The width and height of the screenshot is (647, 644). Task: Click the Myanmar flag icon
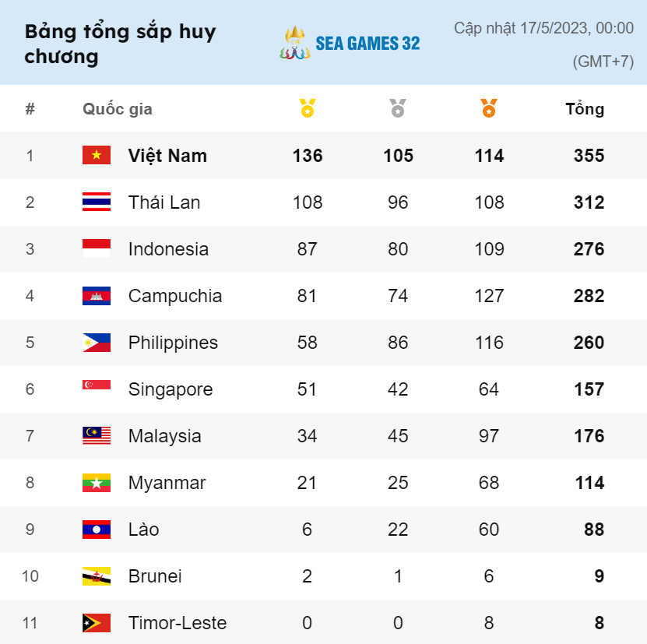[97, 482]
